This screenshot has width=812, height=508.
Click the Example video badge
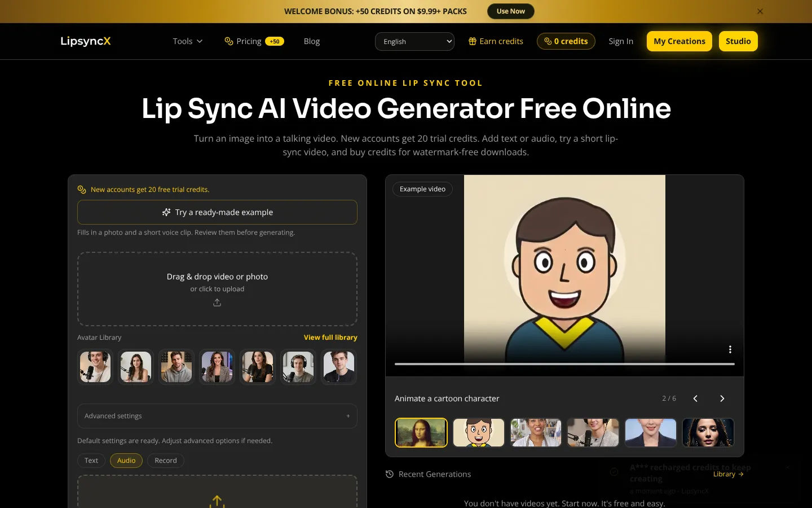pyautogui.click(x=422, y=189)
